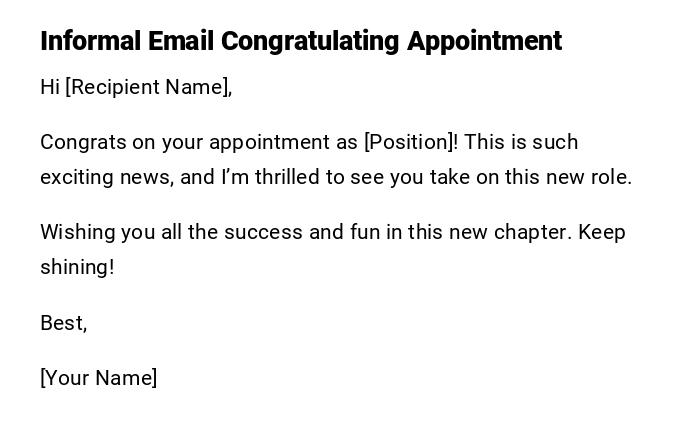Click the heading "Informal Email Congratulating Appointment"

300,41
